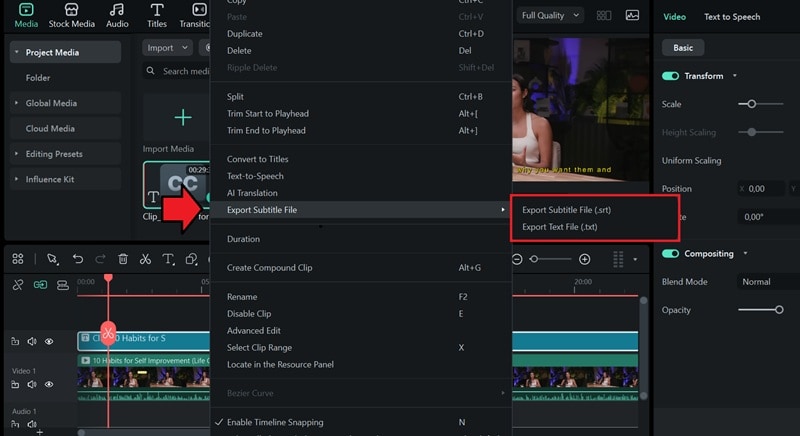The width and height of the screenshot is (800, 436).
Task: Click the Scale slider handle
Action: point(752,104)
